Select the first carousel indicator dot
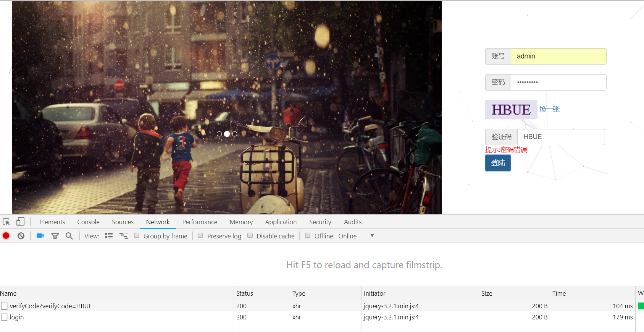This screenshot has height=332, width=644. [219, 134]
